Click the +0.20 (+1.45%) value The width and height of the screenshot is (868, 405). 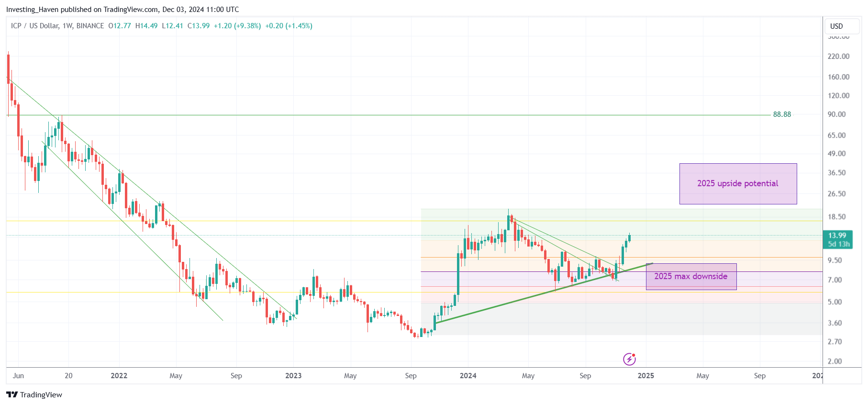click(289, 26)
